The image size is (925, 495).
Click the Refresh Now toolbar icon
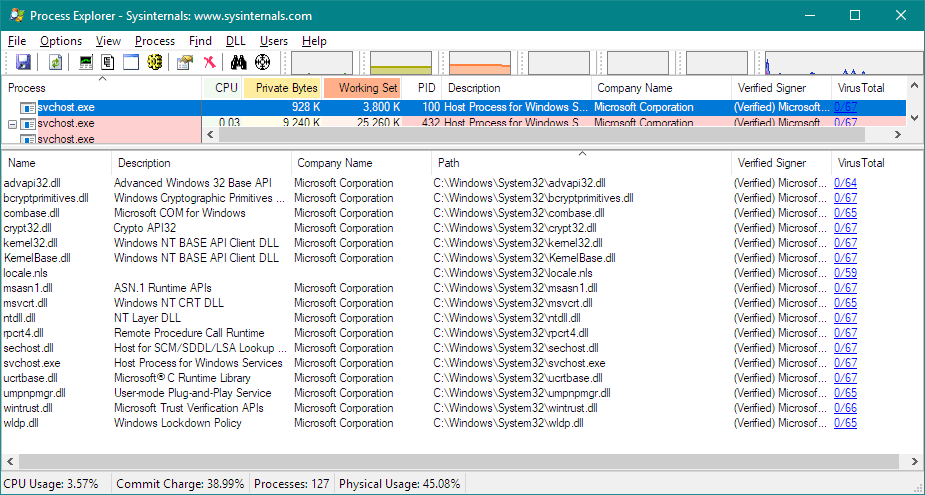tap(56, 62)
